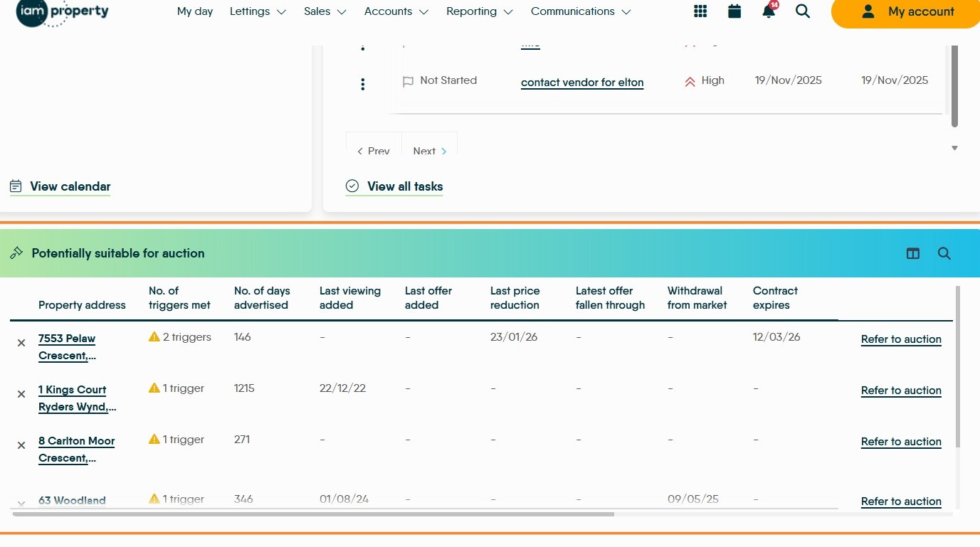Expand the Communications menu
The image size is (980, 547).
point(581,11)
